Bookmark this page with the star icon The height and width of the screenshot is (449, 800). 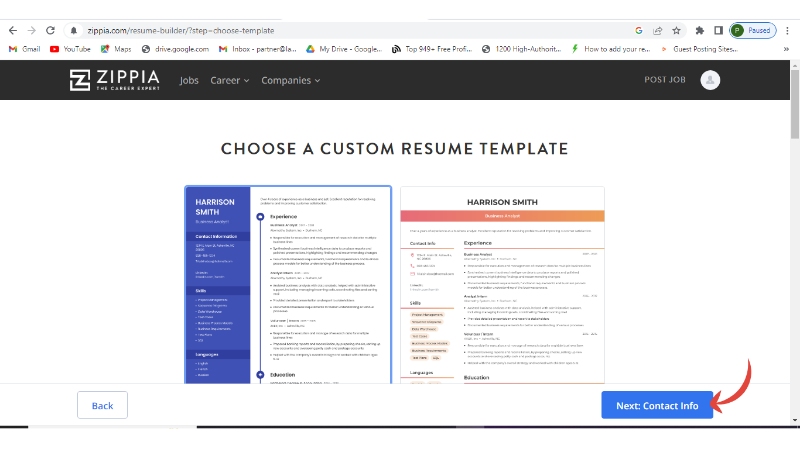tap(677, 30)
